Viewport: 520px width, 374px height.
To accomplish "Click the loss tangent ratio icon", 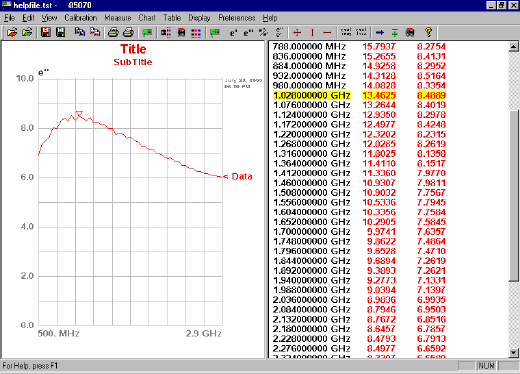I will tap(264, 32).
